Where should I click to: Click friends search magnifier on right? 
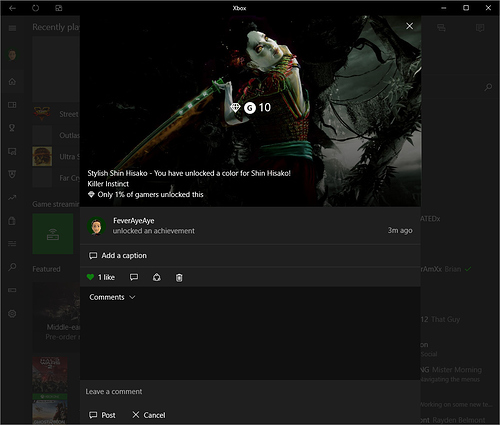[x=488, y=87]
